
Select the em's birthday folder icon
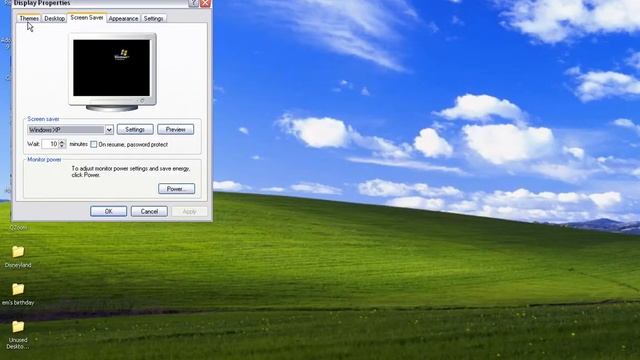pos(18,289)
